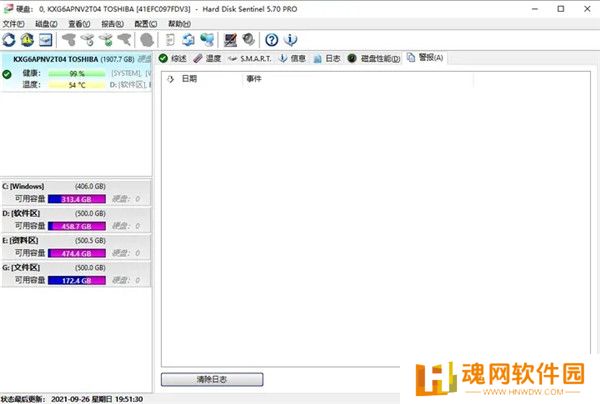Open the 配置 menu
Screen dimensions: 600x404
(x=146, y=23)
